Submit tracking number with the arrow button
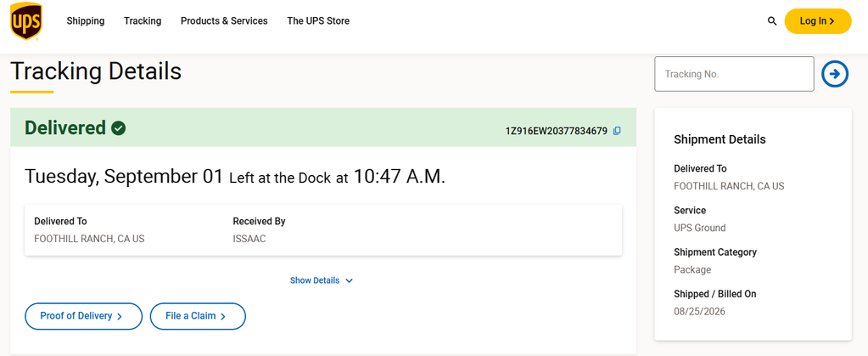Viewport: 868px width, 356px height. tap(835, 74)
